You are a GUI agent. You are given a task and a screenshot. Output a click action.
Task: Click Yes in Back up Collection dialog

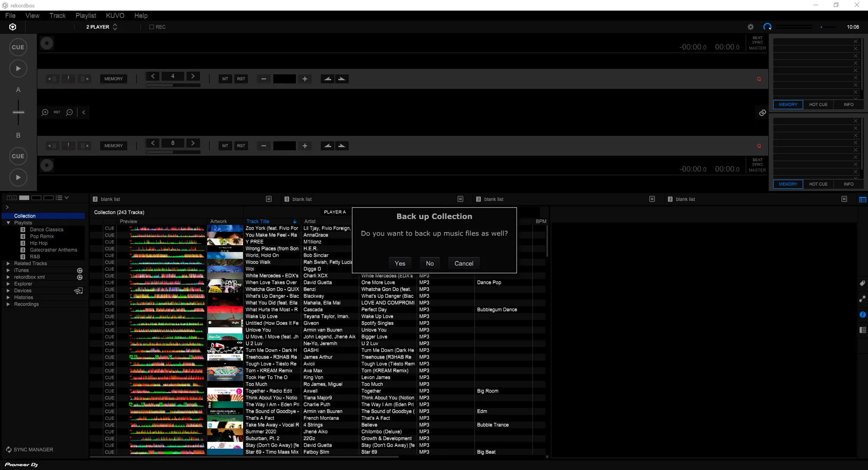click(x=400, y=263)
